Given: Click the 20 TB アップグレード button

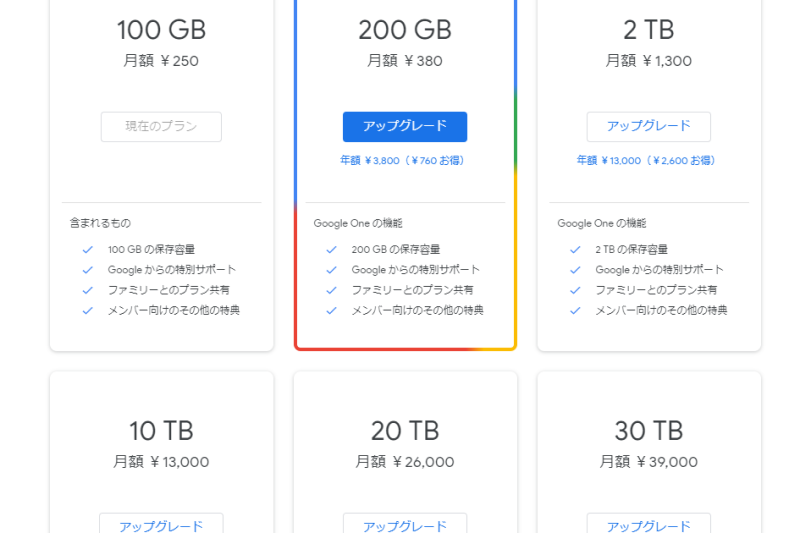Looking at the screenshot, I should (405, 523).
